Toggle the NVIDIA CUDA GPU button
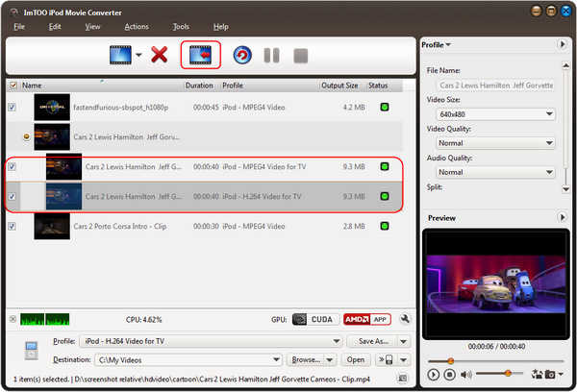The image size is (577, 392). pyautogui.click(x=315, y=319)
